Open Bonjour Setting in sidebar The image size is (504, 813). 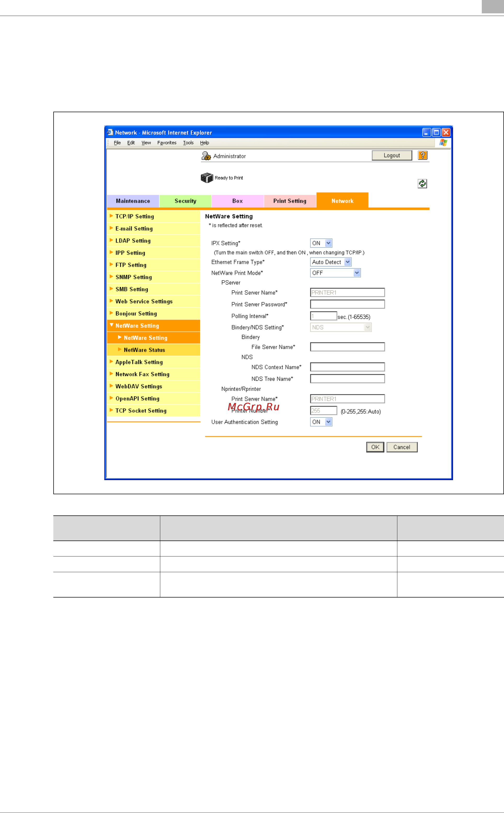[154, 314]
